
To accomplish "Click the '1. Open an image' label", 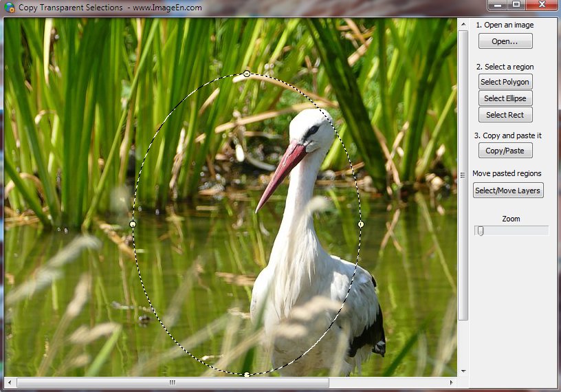I will click(x=505, y=25).
